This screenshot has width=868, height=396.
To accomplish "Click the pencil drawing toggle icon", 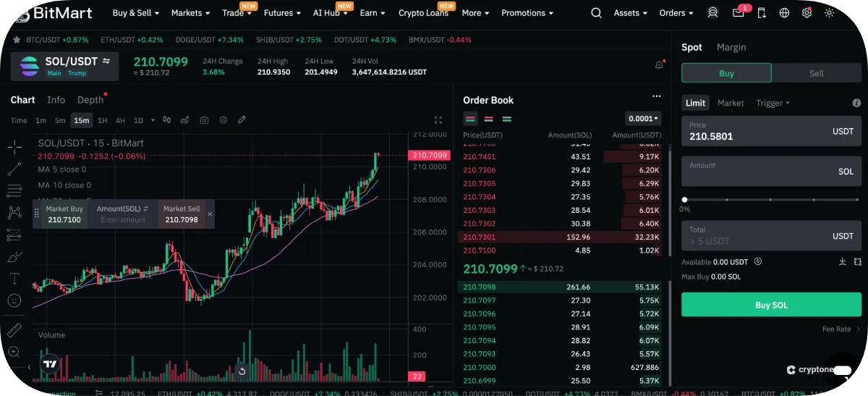I will coord(242,120).
